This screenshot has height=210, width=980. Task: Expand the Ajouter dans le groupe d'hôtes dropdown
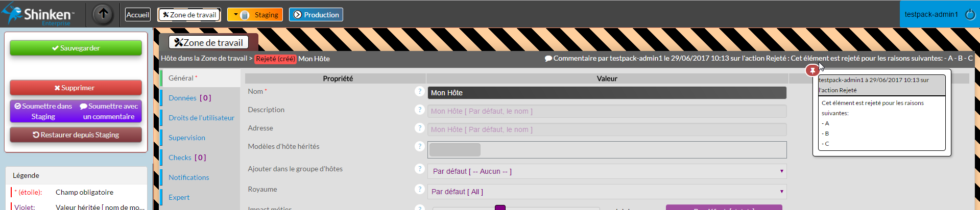(607, 171)
